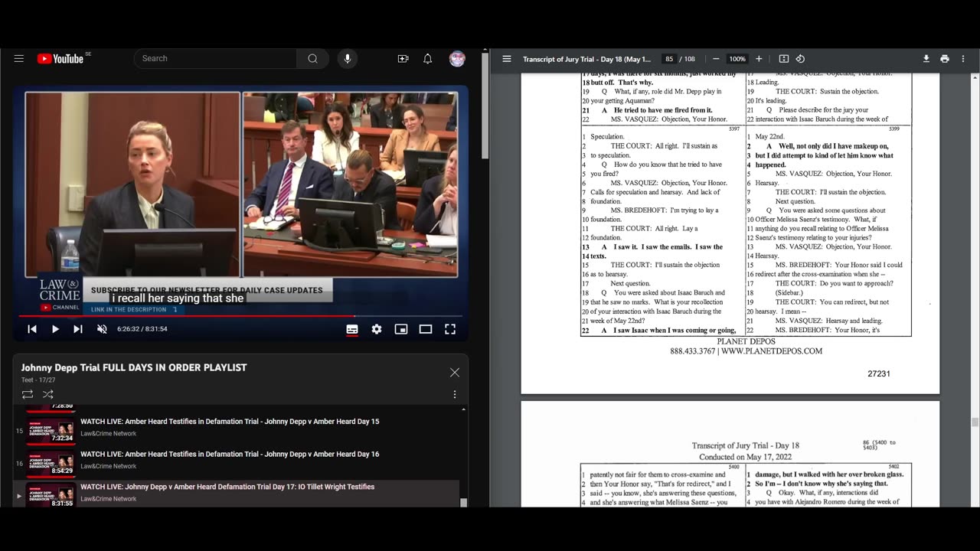Download the PDF transcript
This screenshot has height=551, width=980.
point(926,59)
